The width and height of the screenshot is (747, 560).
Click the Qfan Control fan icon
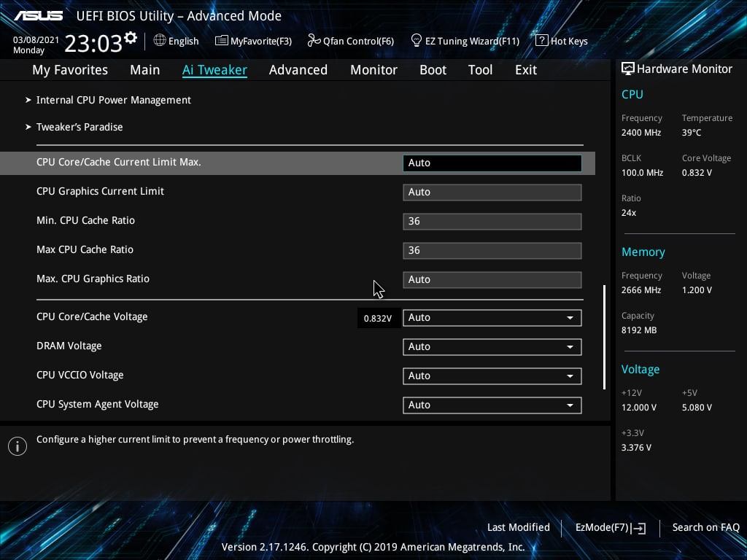click(314, 41)
